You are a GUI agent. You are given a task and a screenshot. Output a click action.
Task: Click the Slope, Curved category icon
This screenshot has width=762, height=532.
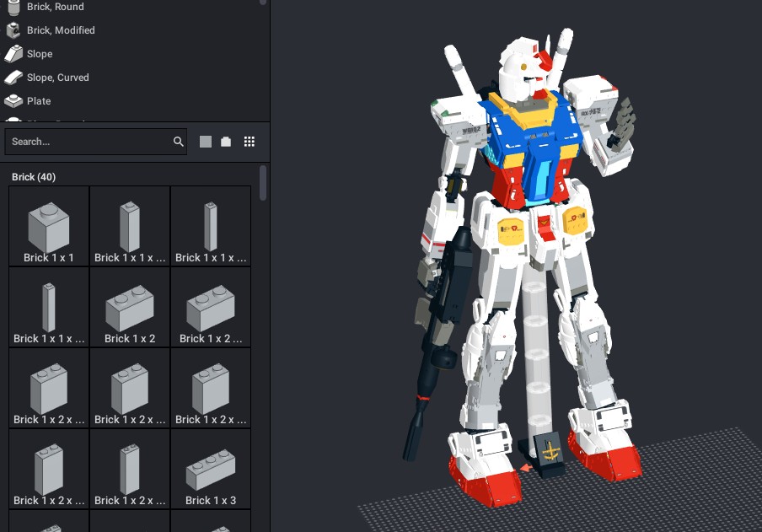14,78
